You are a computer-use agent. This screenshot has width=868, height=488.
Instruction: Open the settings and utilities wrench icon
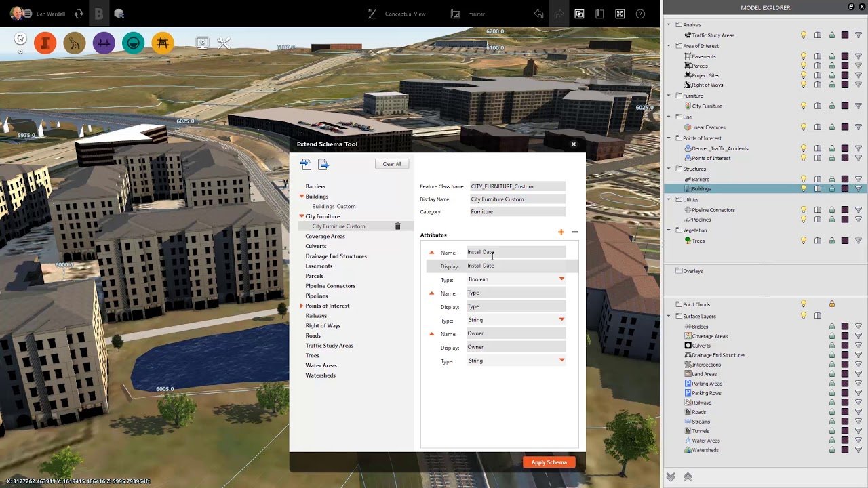[x=224, y=43]
